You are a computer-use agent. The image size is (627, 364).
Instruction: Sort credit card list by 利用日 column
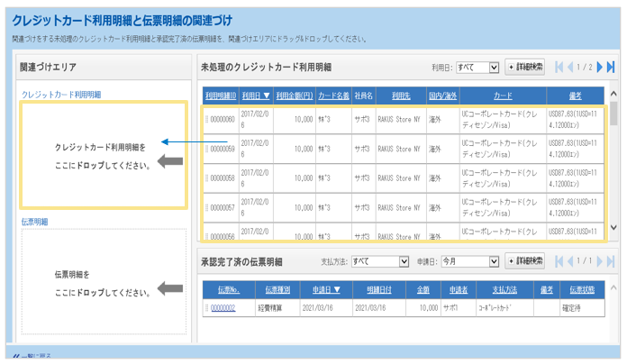(256, 96)
